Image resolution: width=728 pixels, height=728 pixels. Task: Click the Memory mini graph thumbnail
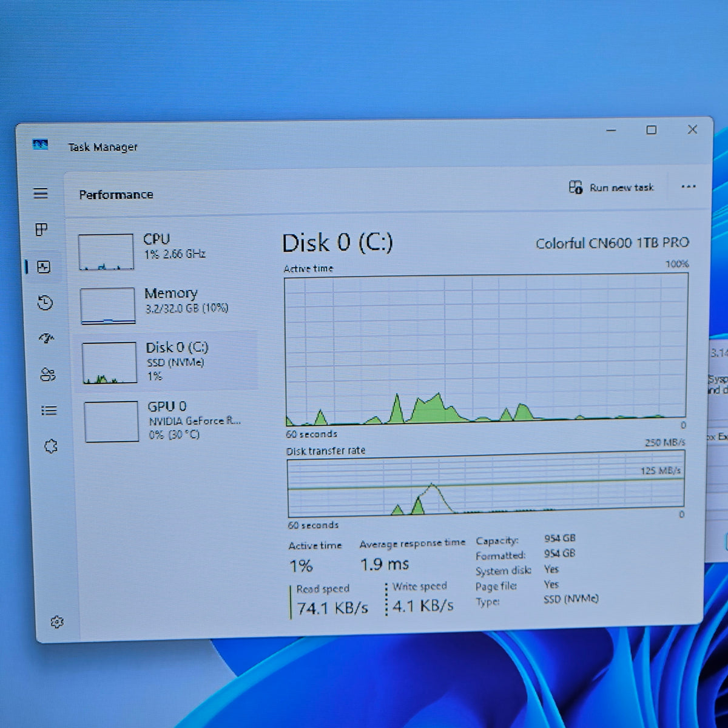(107, 306)
